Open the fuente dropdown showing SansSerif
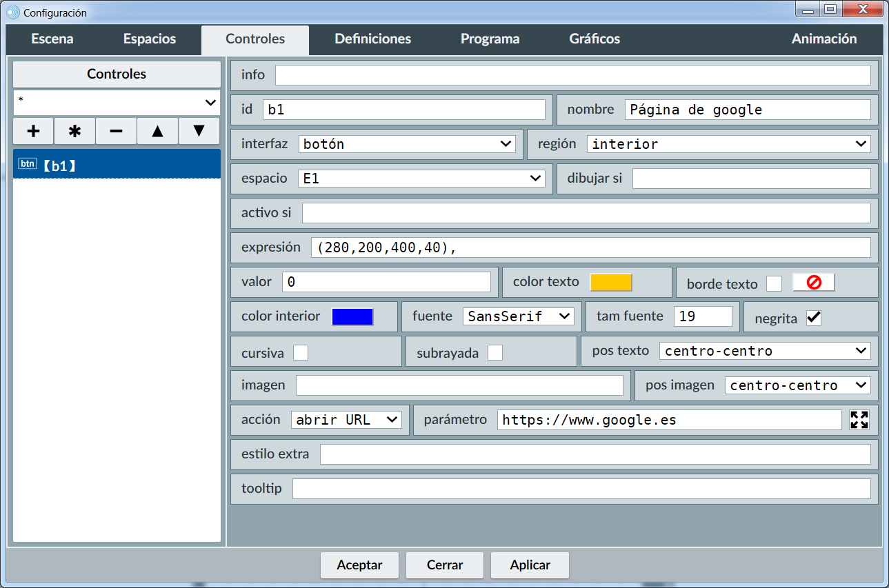The image size is (889, 588). click(518, 316)
